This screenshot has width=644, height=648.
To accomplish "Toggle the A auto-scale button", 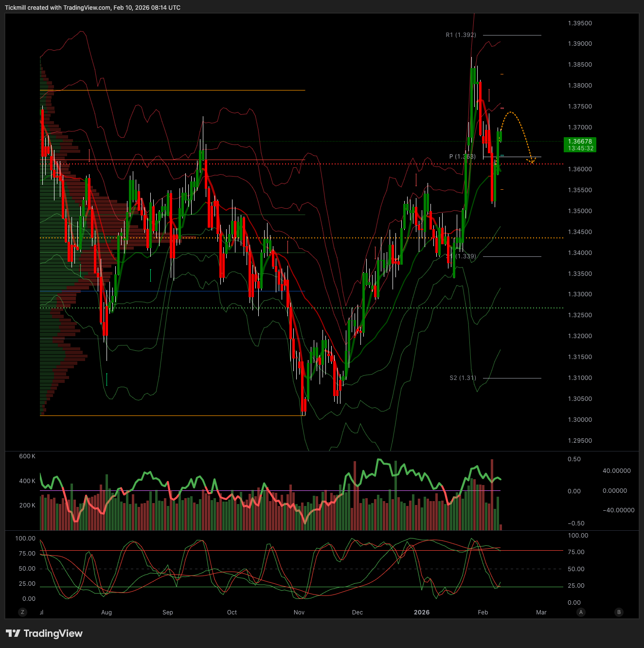I will pos(581,612).
